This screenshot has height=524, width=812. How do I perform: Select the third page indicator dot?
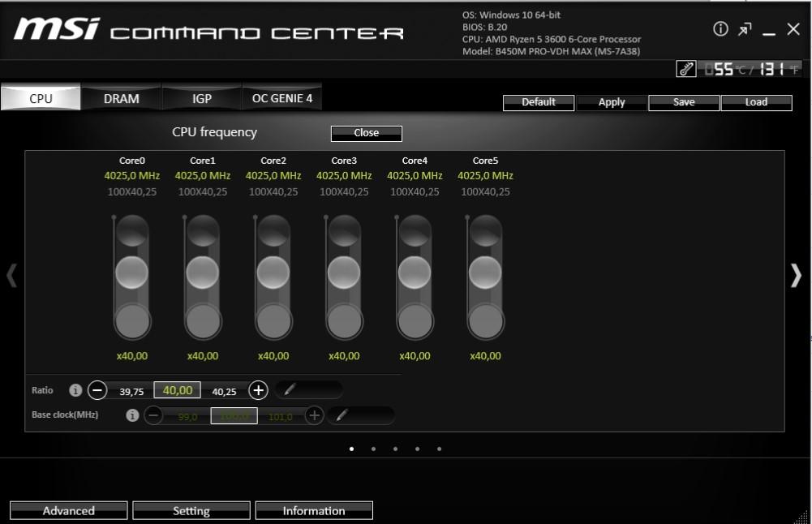[395, 449]
